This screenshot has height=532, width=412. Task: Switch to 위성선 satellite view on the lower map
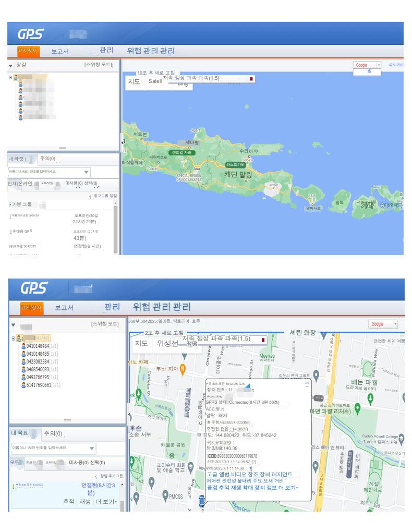coord(167,344)
